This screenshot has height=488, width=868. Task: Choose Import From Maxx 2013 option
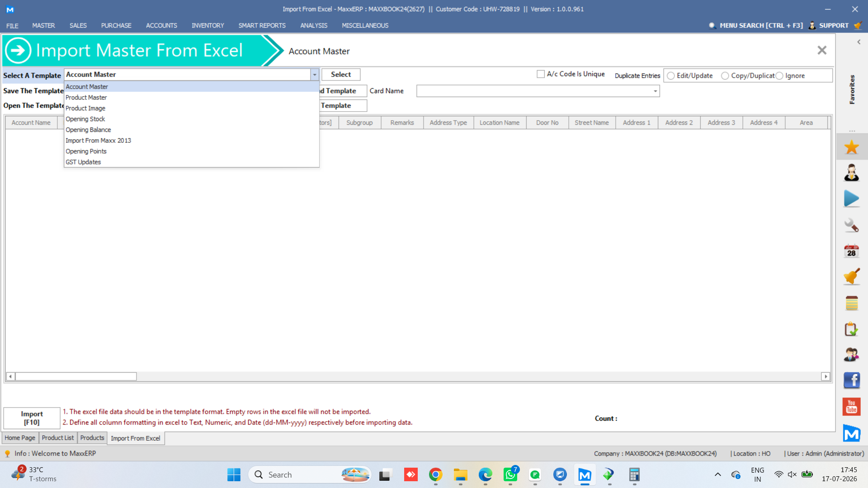192,141
